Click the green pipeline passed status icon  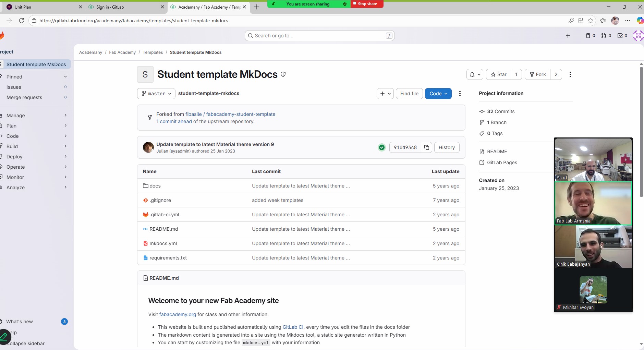[x=381, y=147]
